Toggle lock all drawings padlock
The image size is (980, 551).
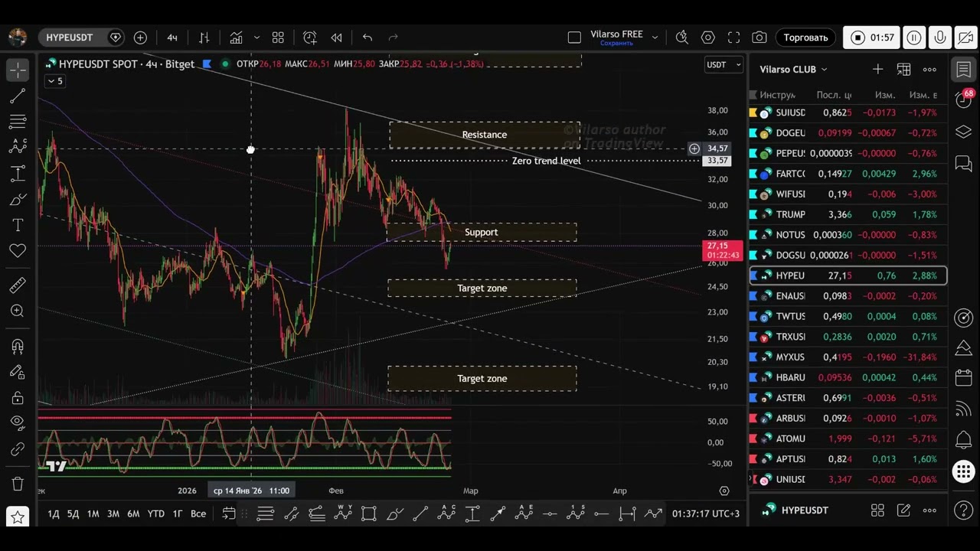coord(18,398)
